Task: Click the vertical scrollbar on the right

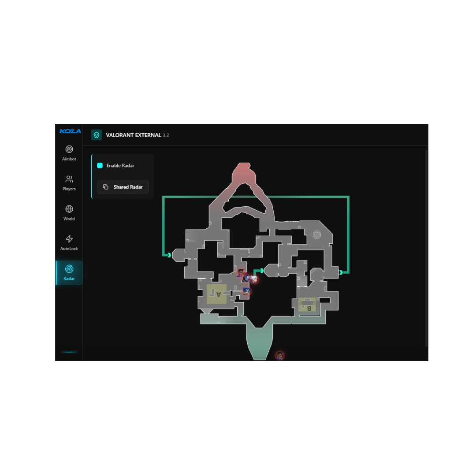Action: pos(426,247)
